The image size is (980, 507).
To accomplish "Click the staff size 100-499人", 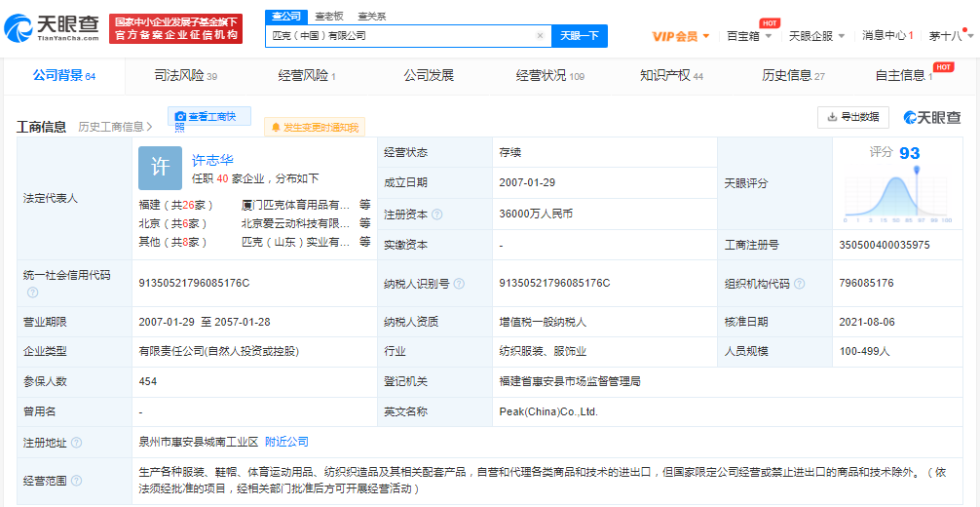I will pos(864,351).
